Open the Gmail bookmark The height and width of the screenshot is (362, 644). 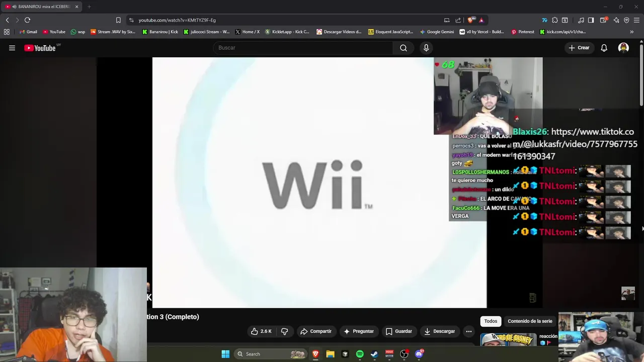28,32
